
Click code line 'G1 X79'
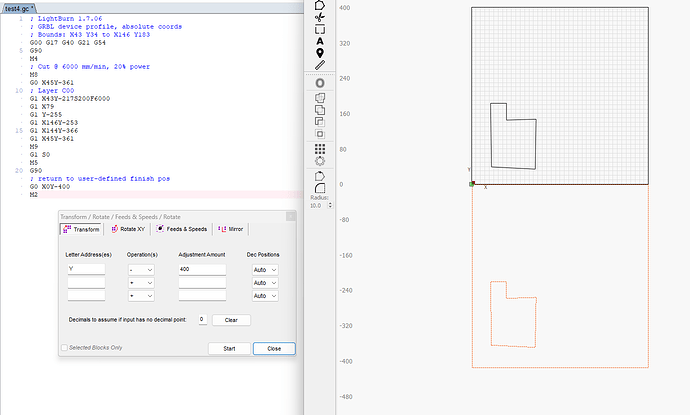(42, 107)
